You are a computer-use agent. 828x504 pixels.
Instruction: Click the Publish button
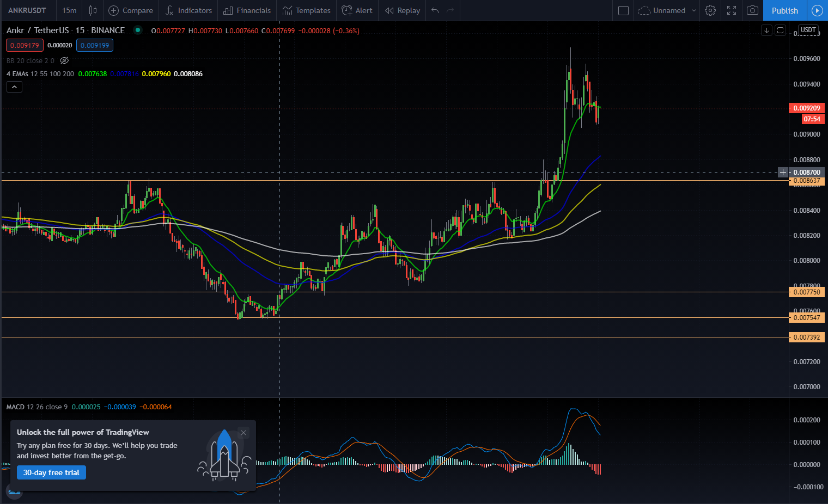[x=784, y=10]
